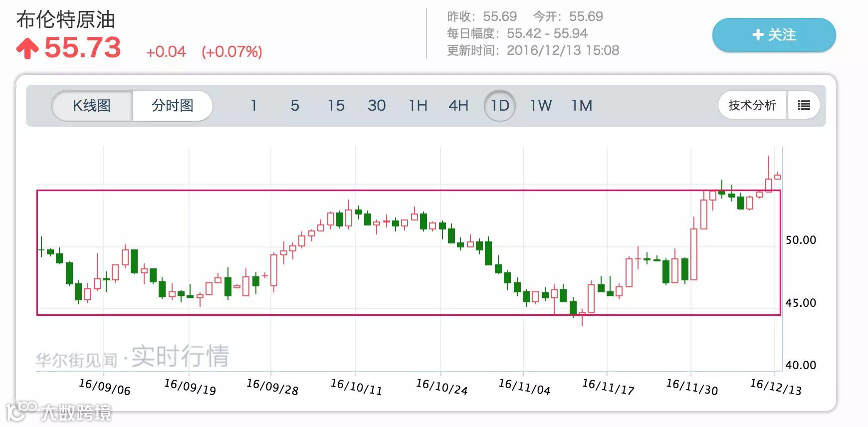This screenshot has height=427, width=868.
Task: Open 技术分析 technical analysis
Action: click(752, 105)
